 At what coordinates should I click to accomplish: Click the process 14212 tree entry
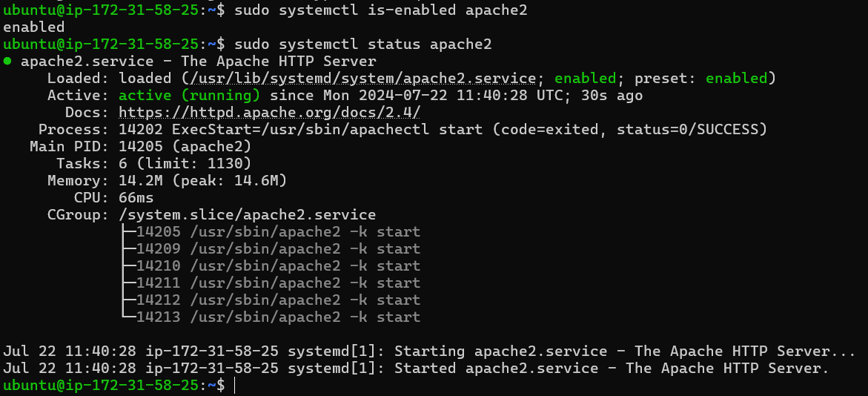[278, 300]
